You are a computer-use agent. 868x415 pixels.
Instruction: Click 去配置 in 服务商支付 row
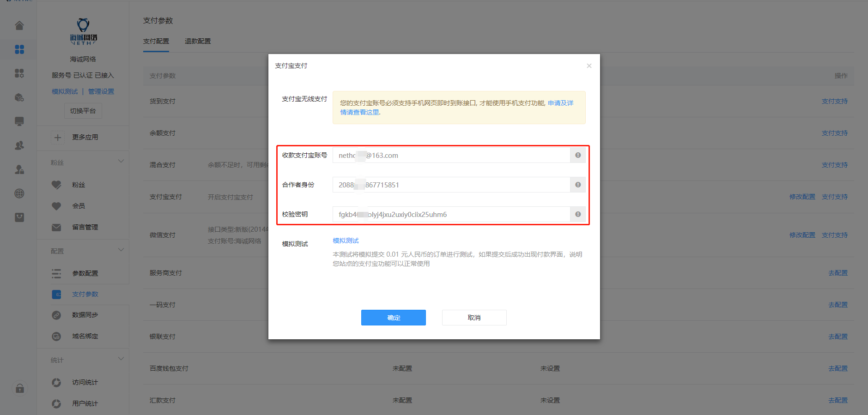click(x=838, y=273)
